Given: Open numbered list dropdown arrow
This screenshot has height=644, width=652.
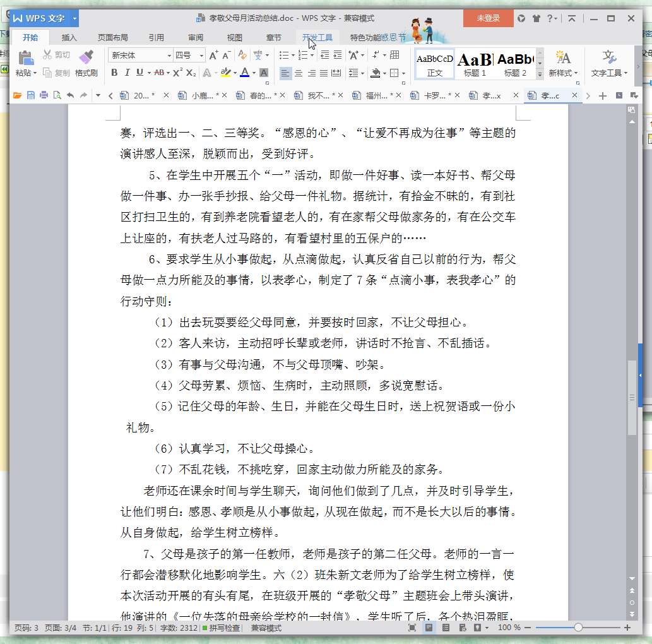Looking at the screenshot, I should coord(312,56).
